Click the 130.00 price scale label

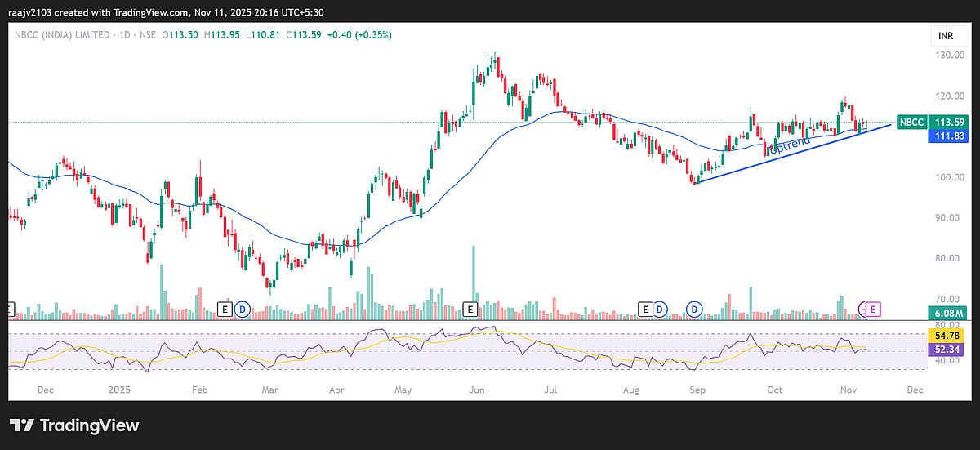point(947,55)
